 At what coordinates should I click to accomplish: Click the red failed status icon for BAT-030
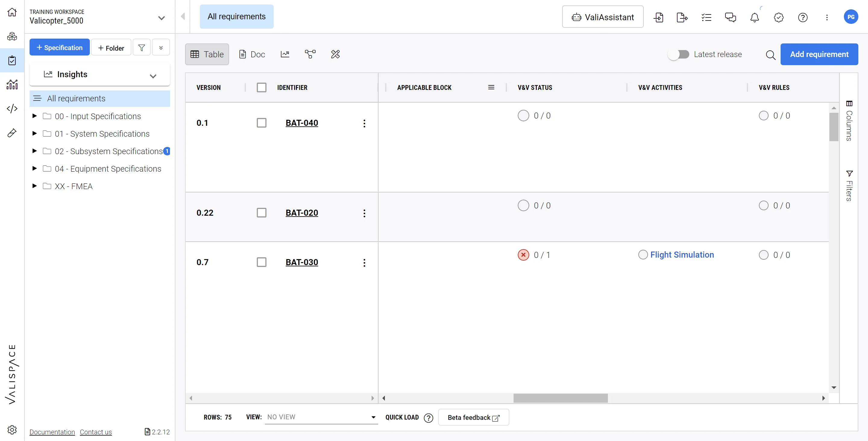click(x=523, y=255)
